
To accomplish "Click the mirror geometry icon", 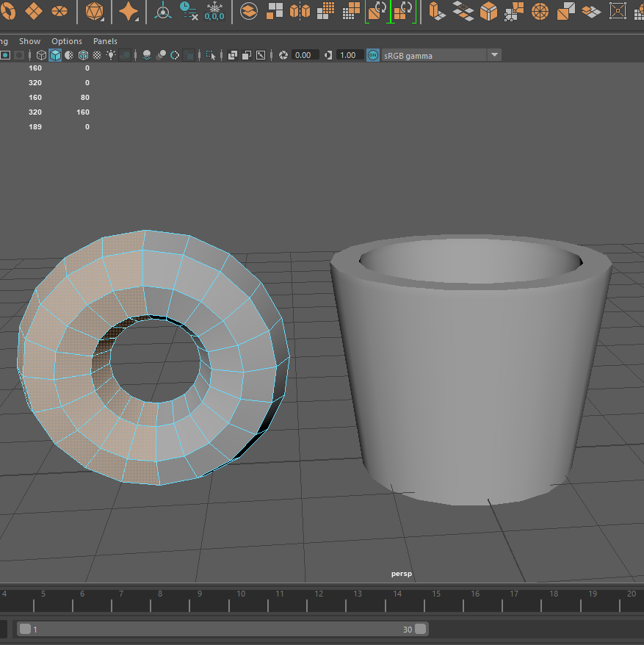I will coord(300,11).
